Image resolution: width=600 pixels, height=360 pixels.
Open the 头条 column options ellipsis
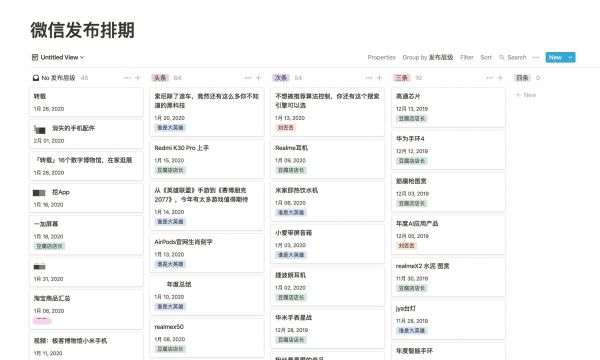click(x=248, y=78)
